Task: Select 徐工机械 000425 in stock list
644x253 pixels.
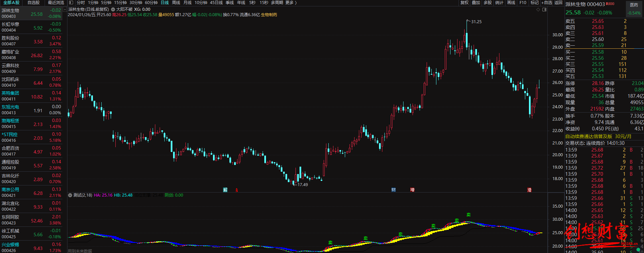Action: point(31,234)
